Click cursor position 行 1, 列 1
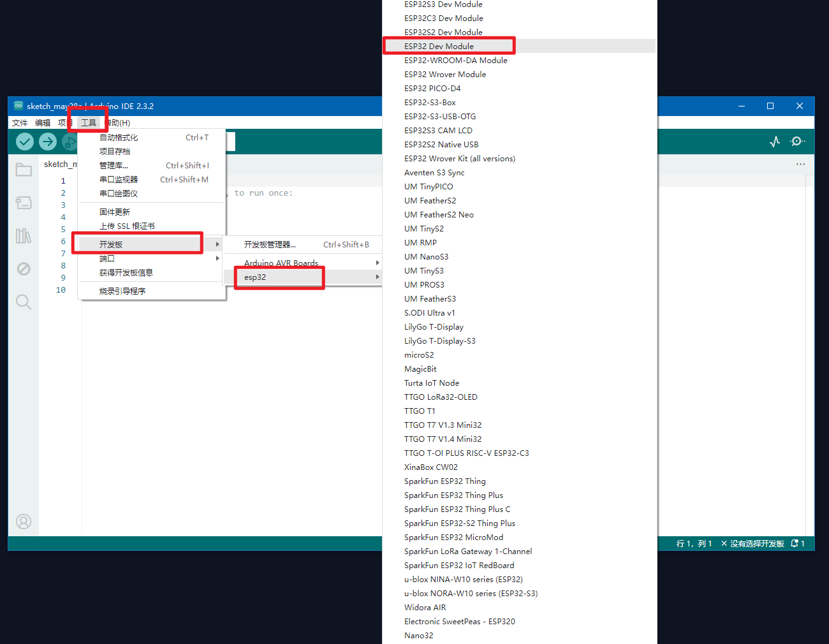 [694, 544]
